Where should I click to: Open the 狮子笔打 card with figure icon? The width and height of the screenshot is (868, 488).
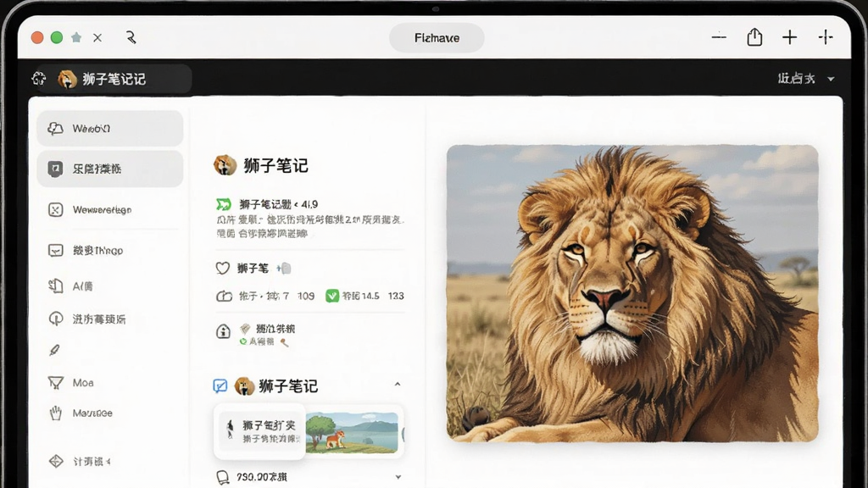[259, 431]
